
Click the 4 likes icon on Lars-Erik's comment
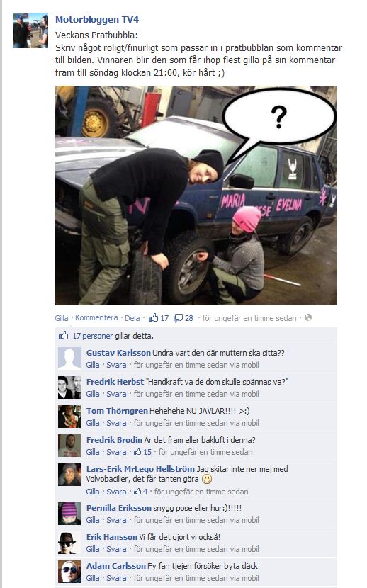137,491
